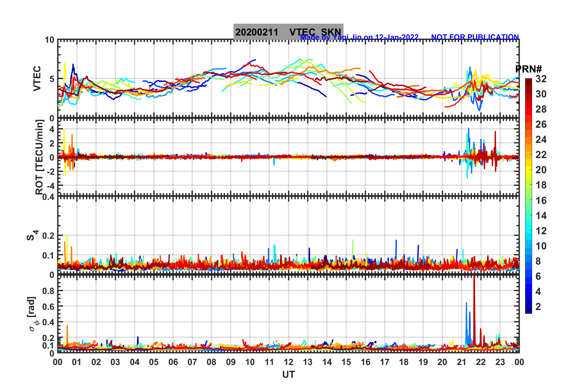This screenshot has width=577, height=392.
Task: Select the "26" label on the PRN colorbar
Action: [541, 124]
